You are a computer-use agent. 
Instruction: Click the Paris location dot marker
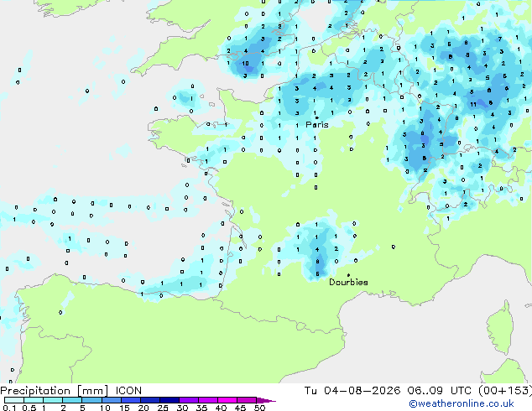(x=317, y=117)
